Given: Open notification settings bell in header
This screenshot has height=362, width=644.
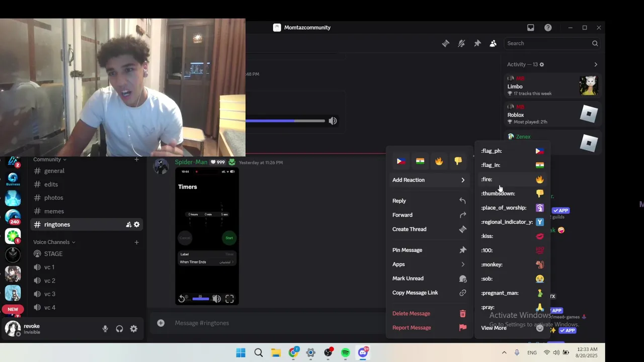Looking at the screenshot, I should point(461,43).
